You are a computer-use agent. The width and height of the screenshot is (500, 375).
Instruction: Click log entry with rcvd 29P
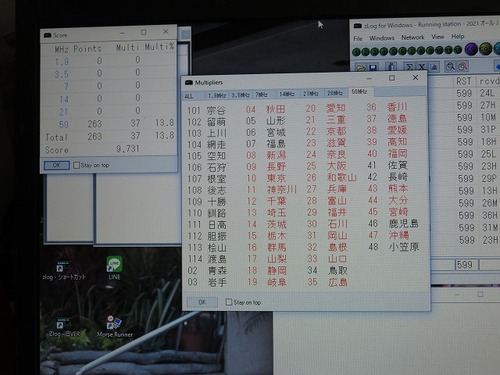[x=478, y=179]
